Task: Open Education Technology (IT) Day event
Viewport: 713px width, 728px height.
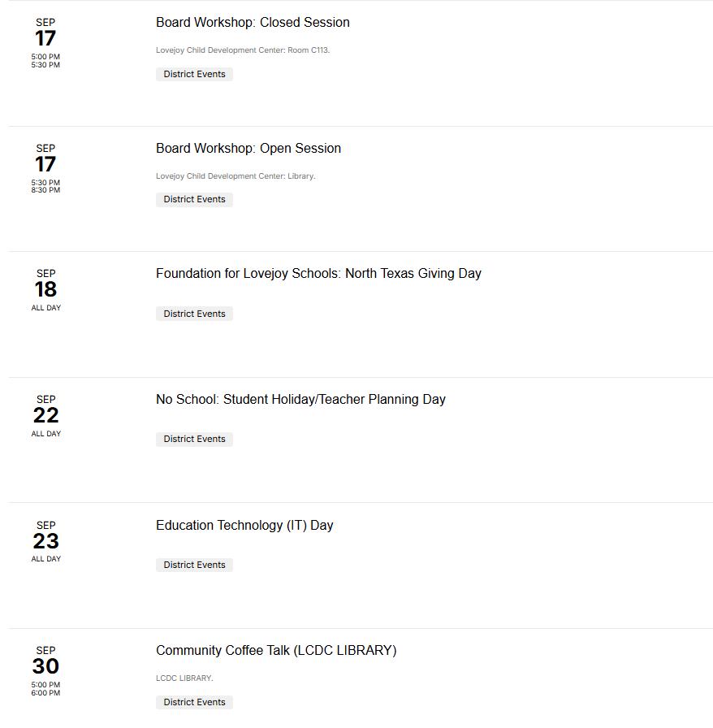Action: [244, 525]
